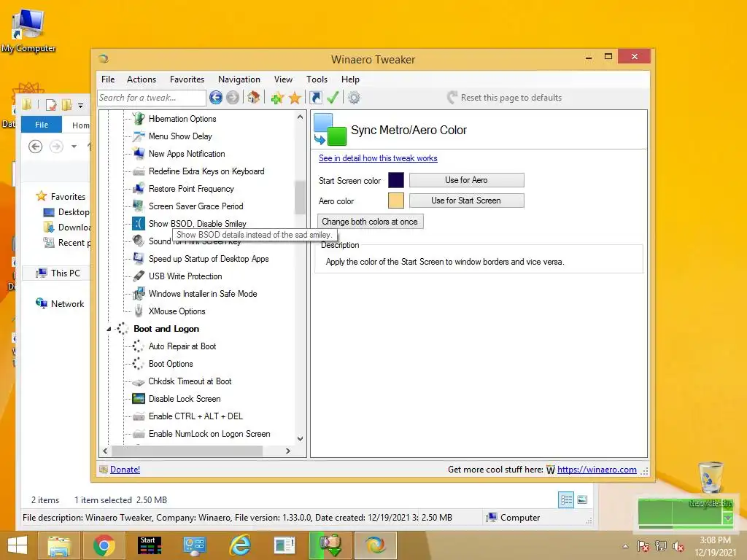This screenshot has height=560, width=747.
Task: Click the Hibernation Options tree icon
Action: tap(139, 118)
